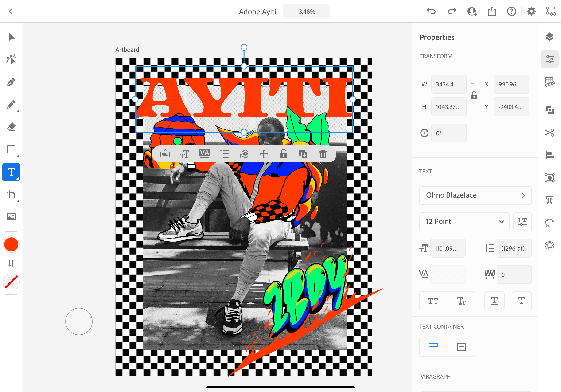The image size is (561, 392).
Task: Open the Layers panel icon
Action: tap(549, 37)
